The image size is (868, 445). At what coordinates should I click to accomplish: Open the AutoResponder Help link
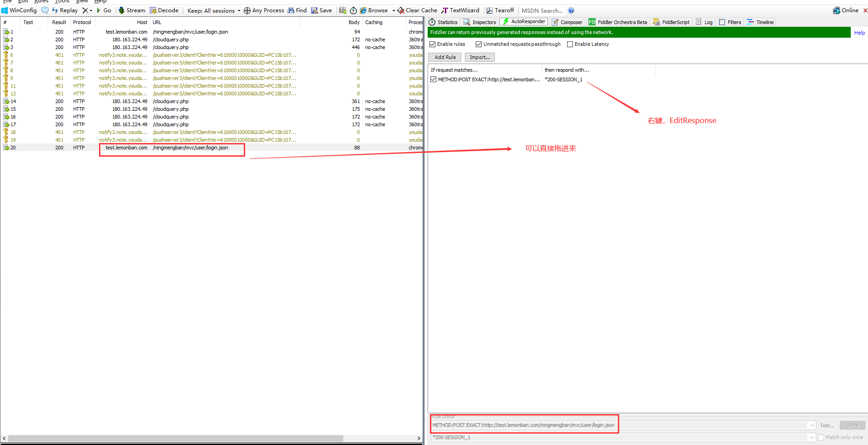(859, 33)
